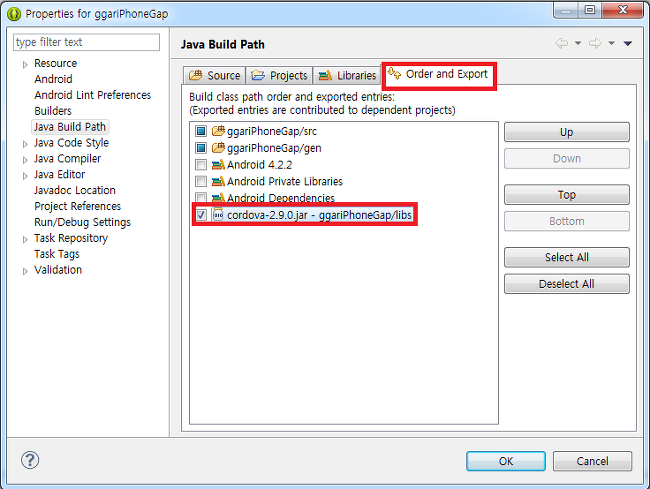Viewport: 650px width, 489px height.
Task: Switch to the Source tab
Action: [214, 75]
